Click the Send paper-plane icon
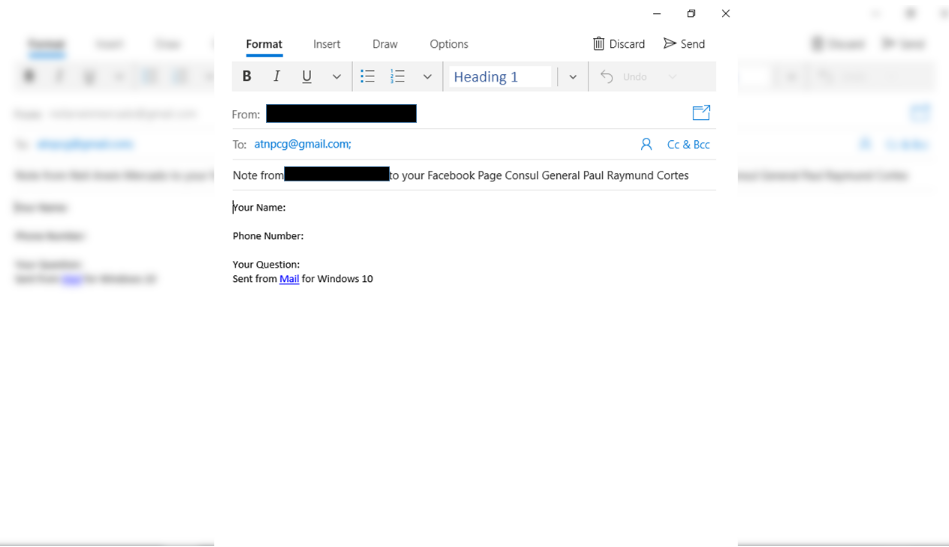Viewport: 949px width, 547px height. click(669, 44)
